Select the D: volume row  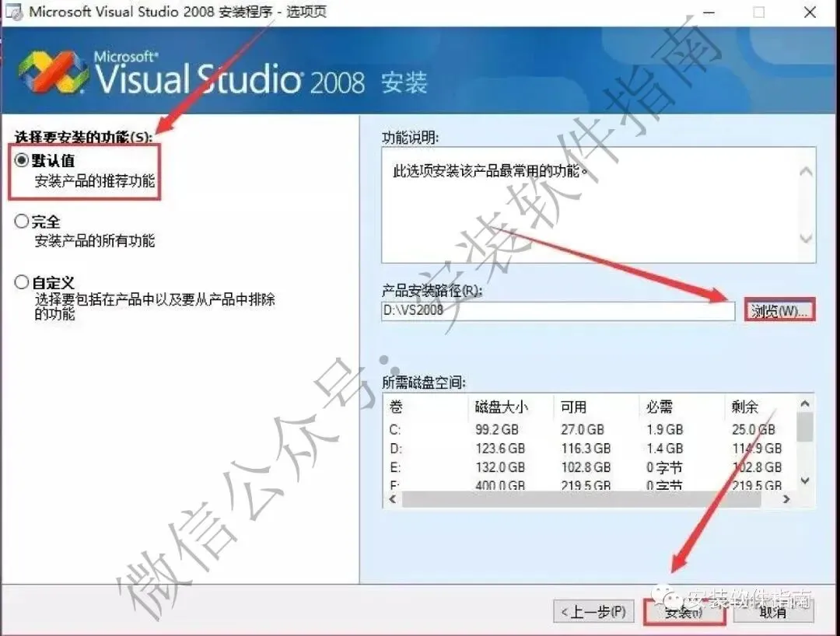coord(590,448)
